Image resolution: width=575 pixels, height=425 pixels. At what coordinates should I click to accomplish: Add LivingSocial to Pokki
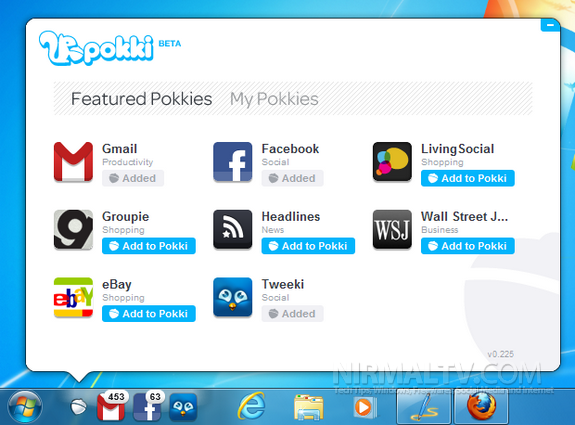468,178
